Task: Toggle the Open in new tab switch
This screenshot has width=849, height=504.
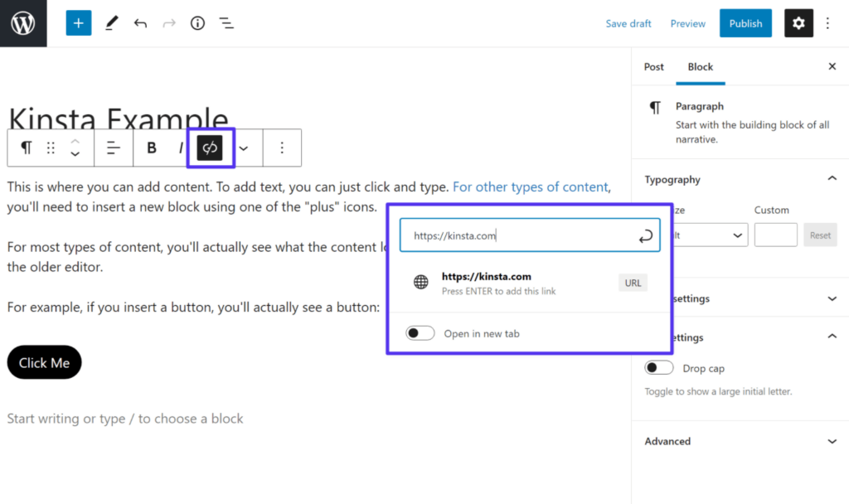Action: coord(420,332)
